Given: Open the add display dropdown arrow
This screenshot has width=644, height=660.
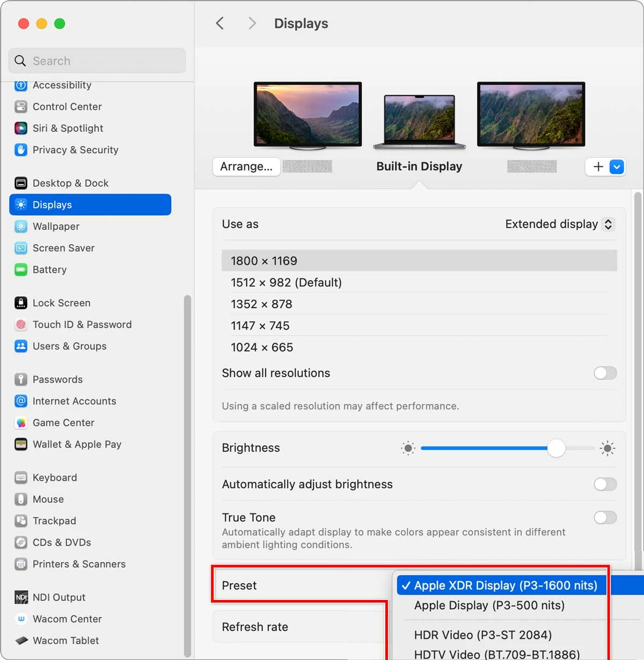Looking at the screenshot, I should pos(617,167).
